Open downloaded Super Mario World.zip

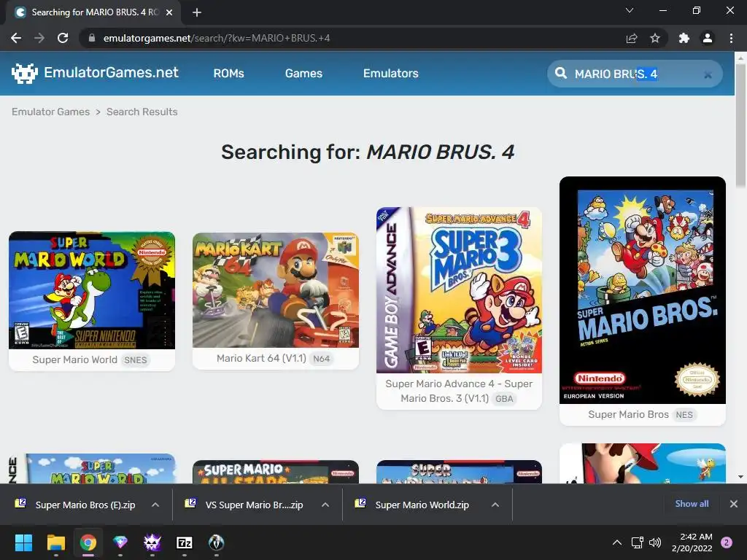pos(422,505)
